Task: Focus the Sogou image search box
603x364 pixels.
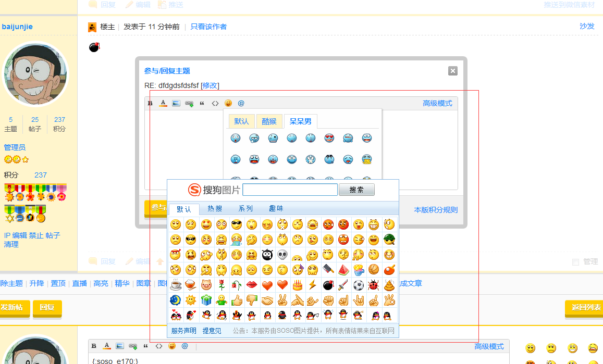Action: click(290, 190)
